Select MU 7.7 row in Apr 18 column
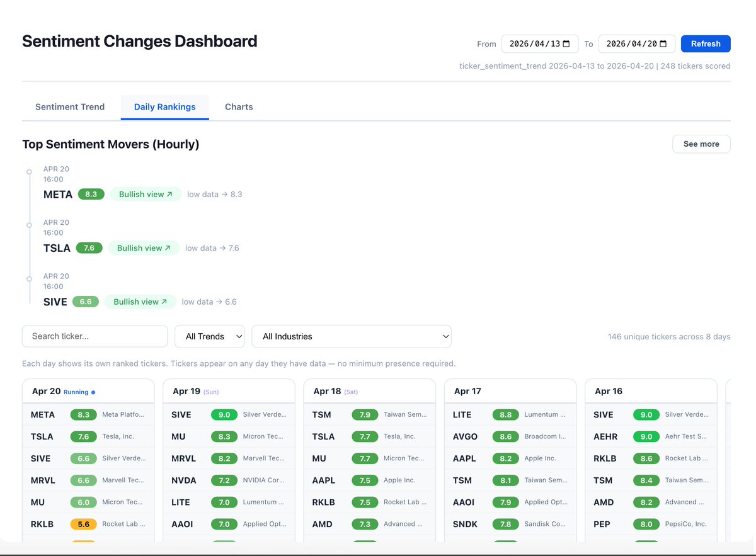The height and width of the screenshot is (556, 756). tap(369, 458)
